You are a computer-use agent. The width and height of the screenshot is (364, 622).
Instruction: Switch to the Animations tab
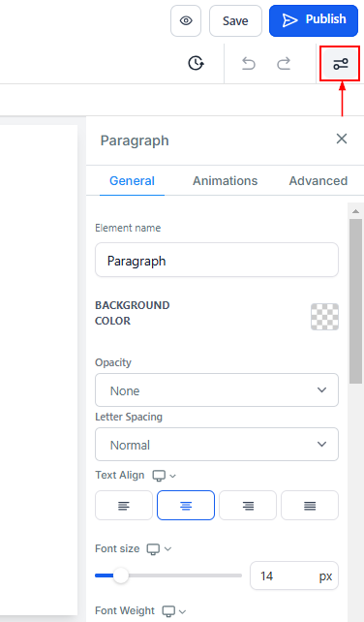click(226, 181)
